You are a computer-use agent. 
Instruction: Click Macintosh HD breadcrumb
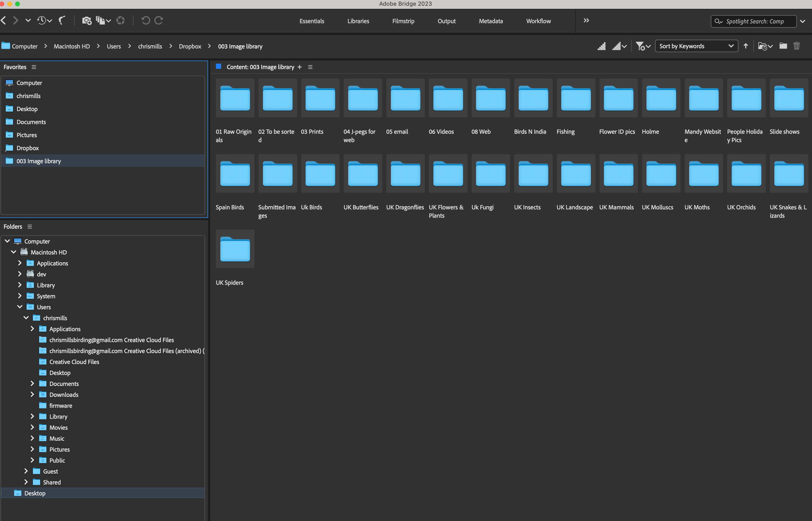pos(72,46)
